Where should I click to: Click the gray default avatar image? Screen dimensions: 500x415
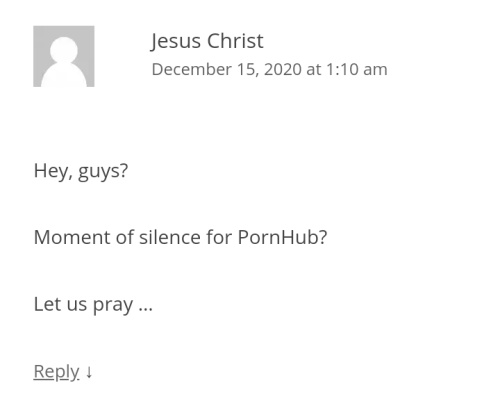tap(64, 56)
